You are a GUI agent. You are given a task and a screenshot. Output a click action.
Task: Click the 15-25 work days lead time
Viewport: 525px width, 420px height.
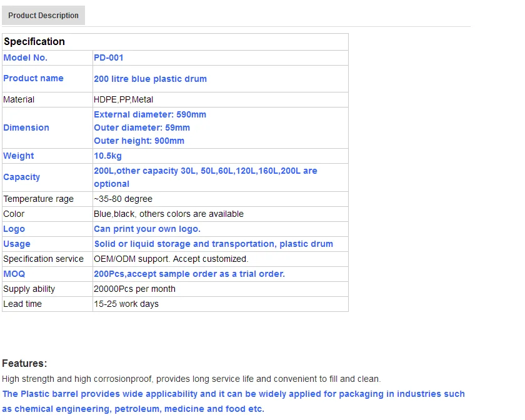[126, 304]
